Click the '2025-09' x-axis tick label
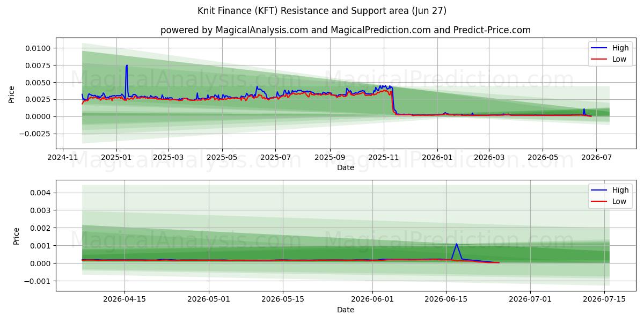Screen dimensions: 644x322 point(330,157)
